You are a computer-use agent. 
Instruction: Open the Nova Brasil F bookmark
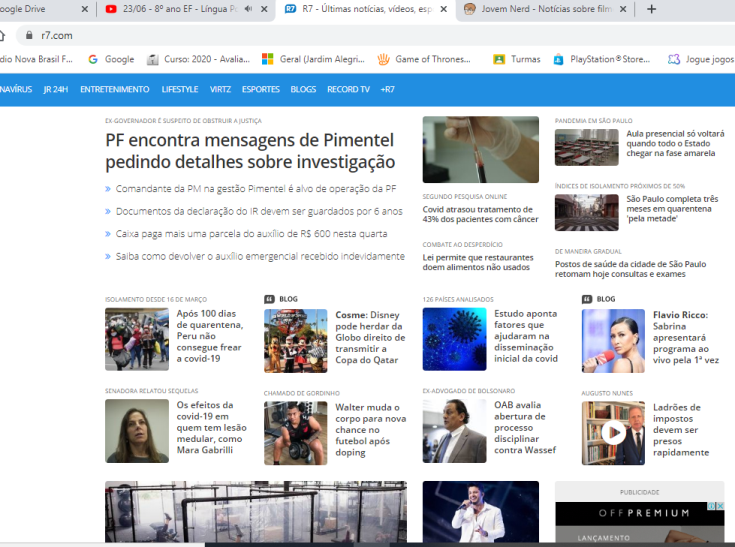point(36,59)
